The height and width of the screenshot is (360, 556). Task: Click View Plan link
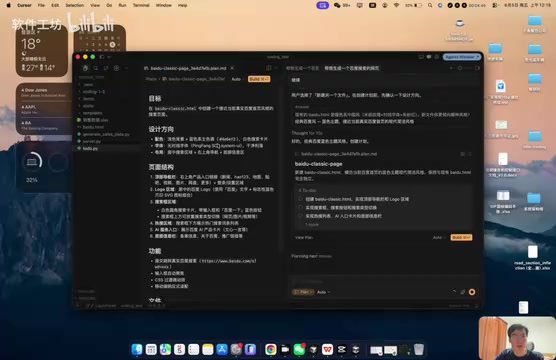(304, 237)
